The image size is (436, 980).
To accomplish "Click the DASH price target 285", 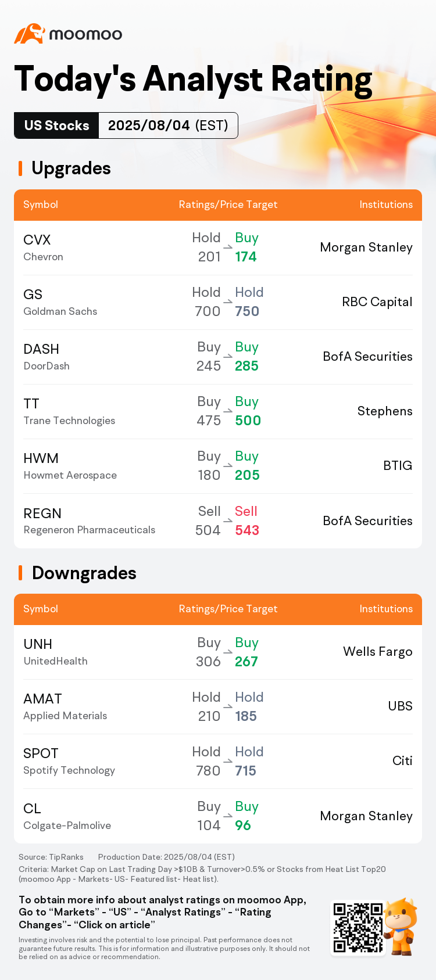I will pyautogui.click(x=246, y=366).
